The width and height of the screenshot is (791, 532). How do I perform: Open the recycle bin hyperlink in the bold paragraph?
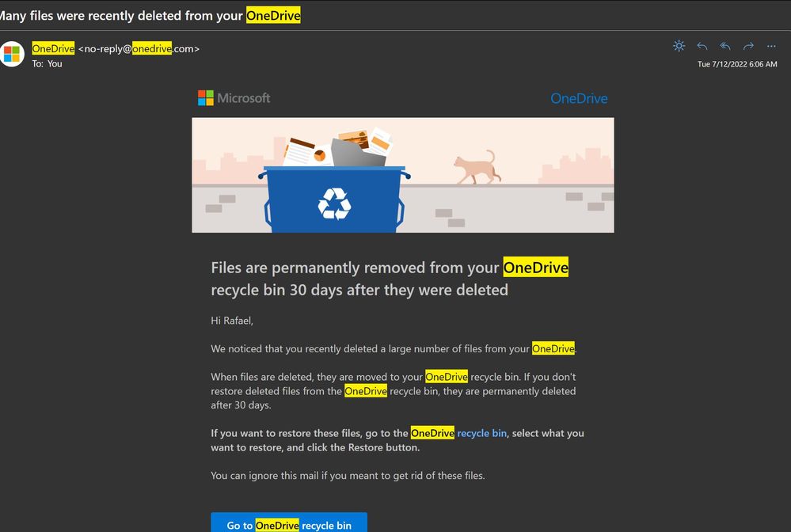(x=481, y=433)
